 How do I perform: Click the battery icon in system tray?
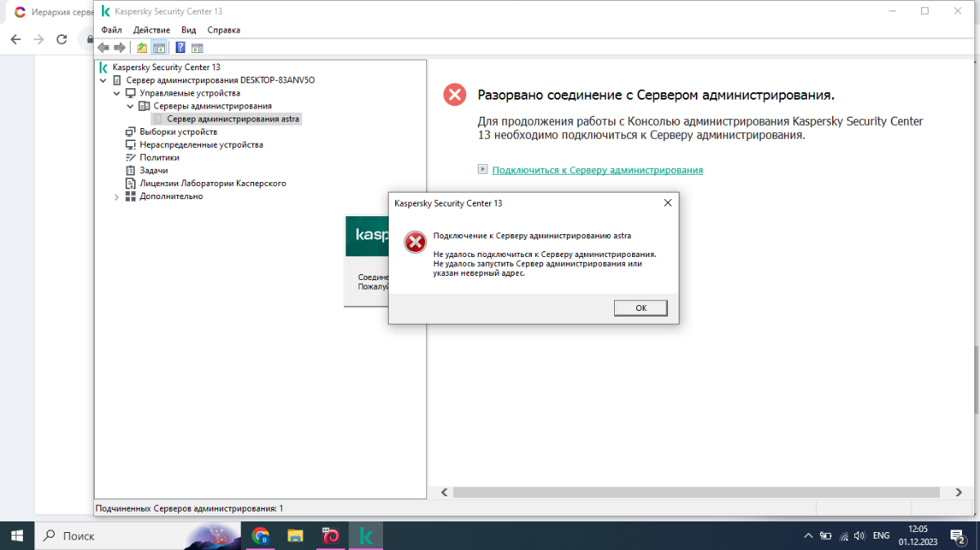click(x=826, y=536)
